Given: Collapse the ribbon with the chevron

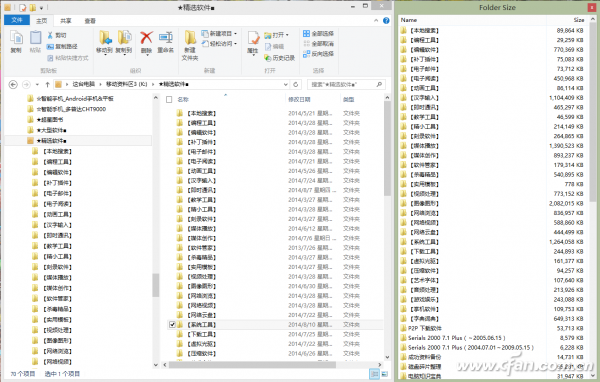Looking at the screenshot, I should click(x=376, y=21).
